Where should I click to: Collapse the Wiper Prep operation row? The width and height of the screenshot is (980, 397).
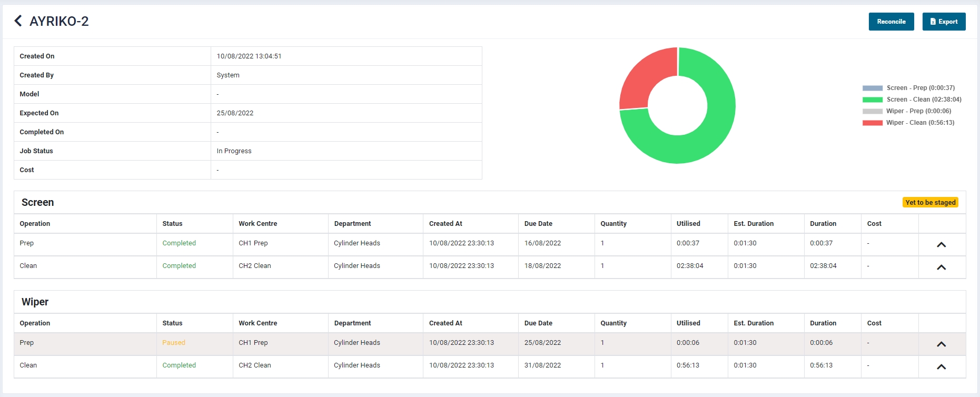[x=941, y=344]
